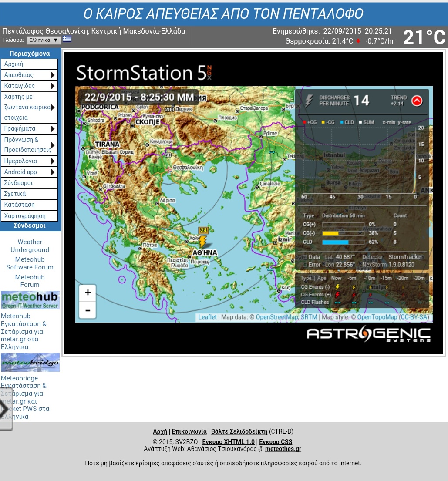Click the CG Events (-) Now bolt icon
448x481 pixels.
(x=337, y=287)
